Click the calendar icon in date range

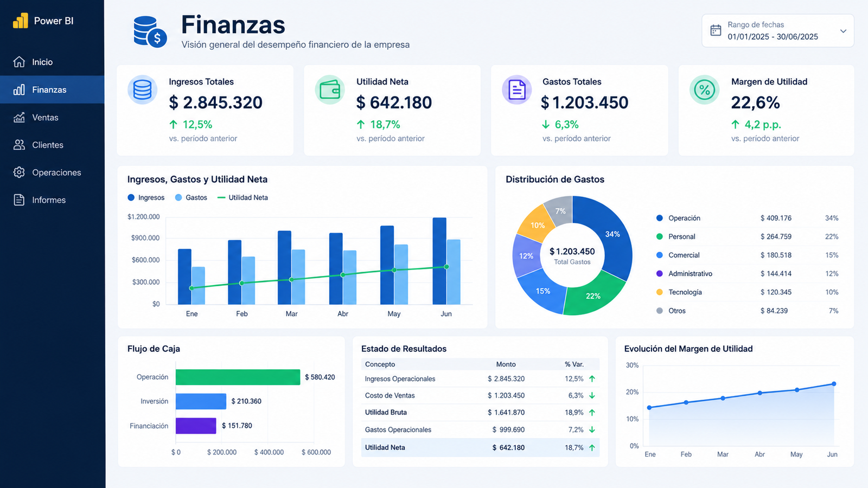716,30
